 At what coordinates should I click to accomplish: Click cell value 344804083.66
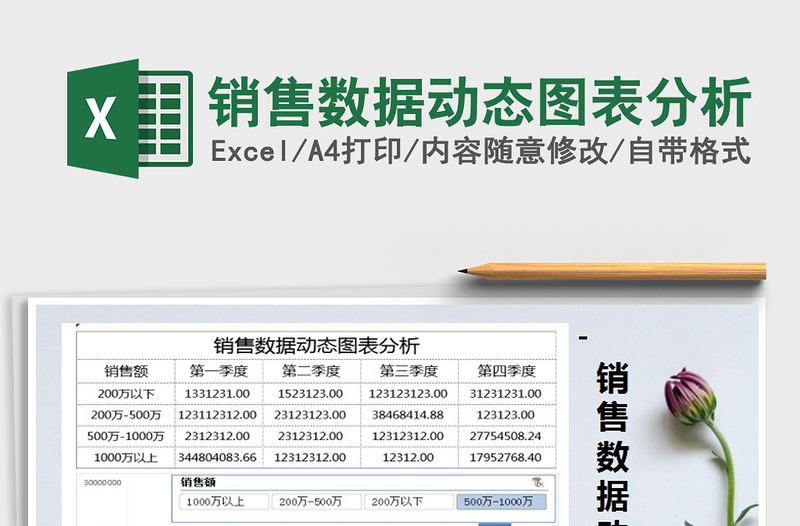click(x=217, y=458)
